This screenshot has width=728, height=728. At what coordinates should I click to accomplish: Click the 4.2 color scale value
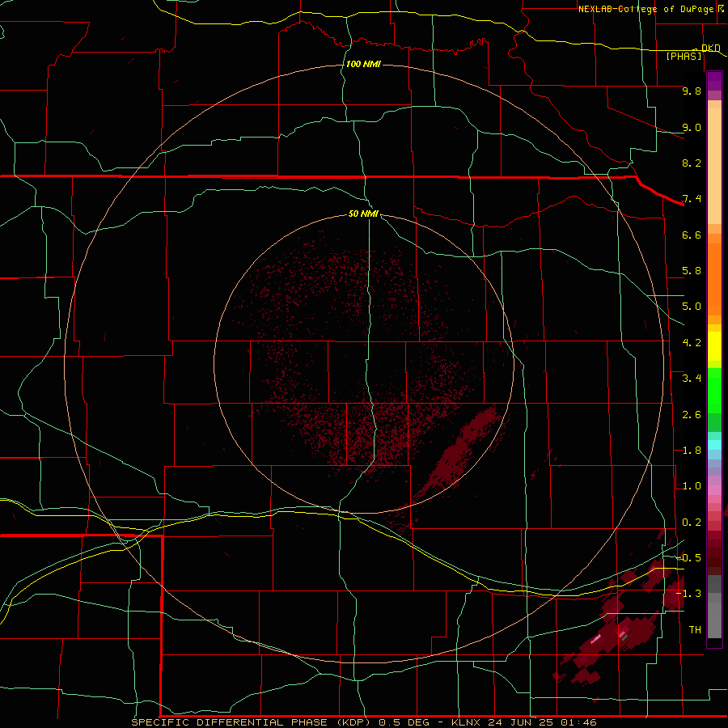click(x=692, y=343)
